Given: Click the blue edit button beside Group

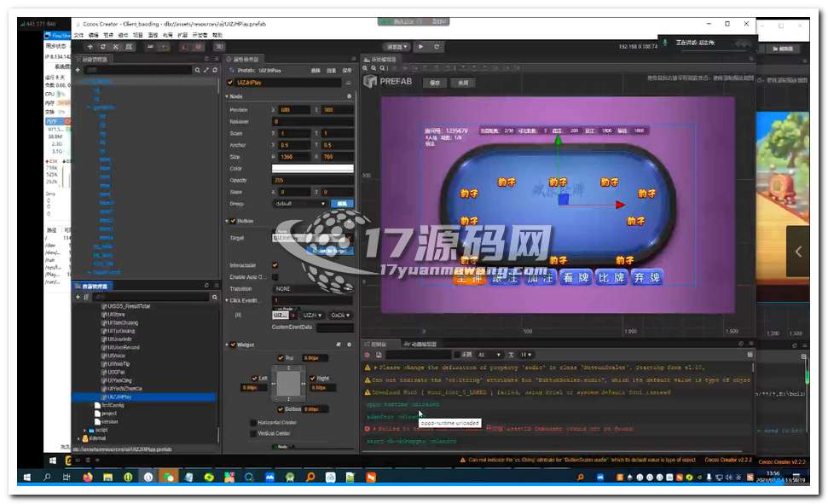Looking at the screenshot, I should pyautogui.click(x=342, y=204).
